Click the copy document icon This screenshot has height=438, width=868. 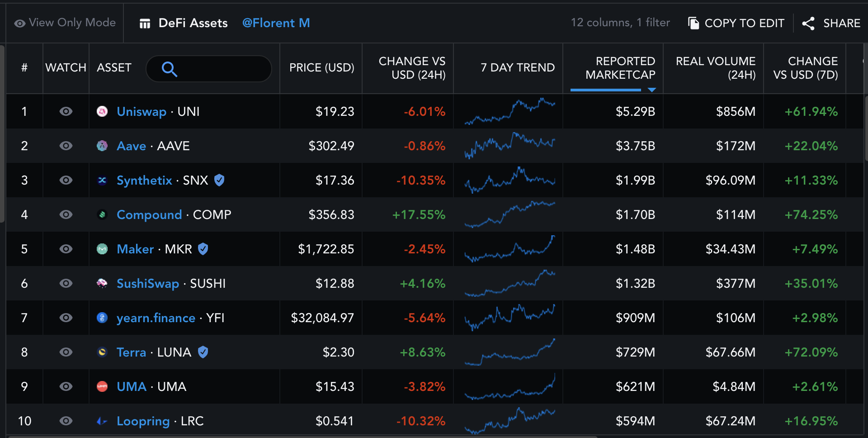[693, 23]
